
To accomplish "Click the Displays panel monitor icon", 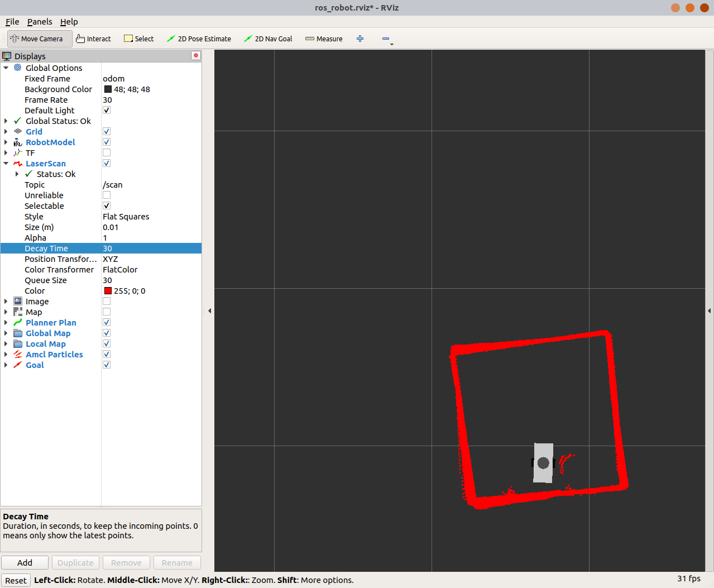I will (7, 56).
